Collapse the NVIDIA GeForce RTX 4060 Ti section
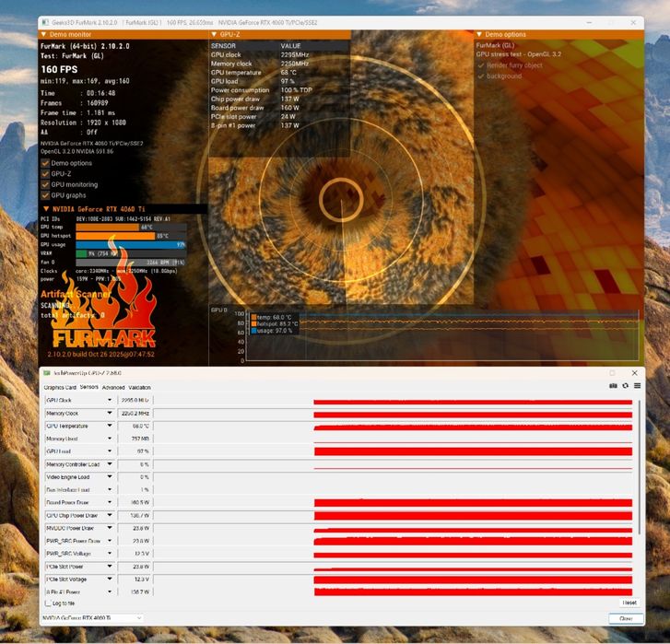The height and width of the screenshot is (644, 670). point(46,209)
